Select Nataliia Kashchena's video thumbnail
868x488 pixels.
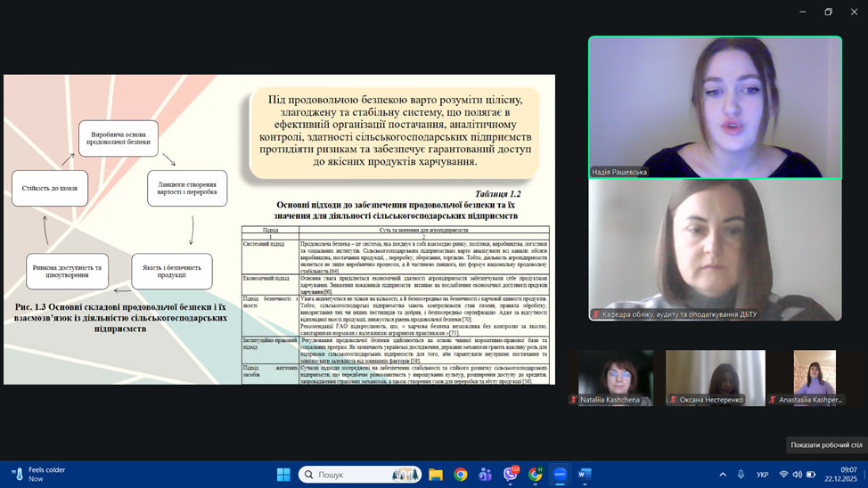(x=615, y=378)
